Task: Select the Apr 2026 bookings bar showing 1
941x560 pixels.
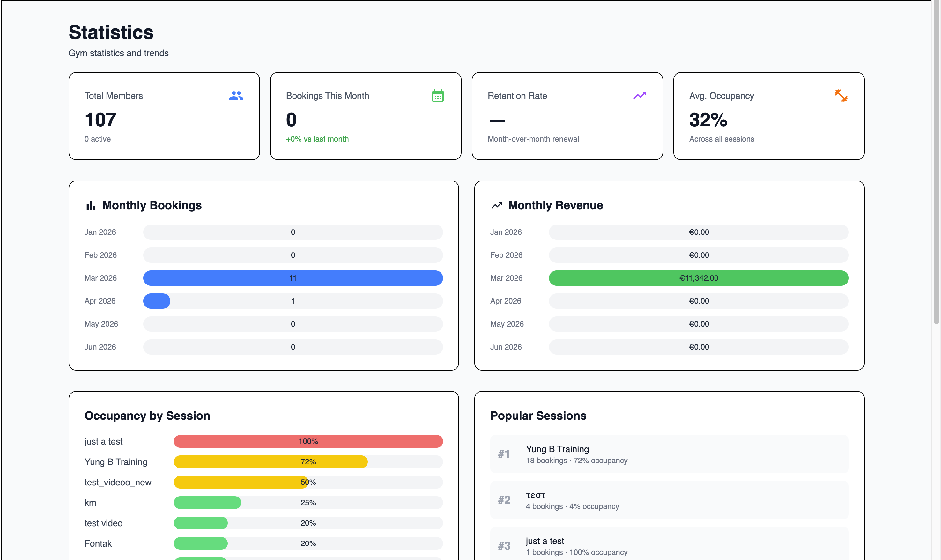Action: pos(293,301)
